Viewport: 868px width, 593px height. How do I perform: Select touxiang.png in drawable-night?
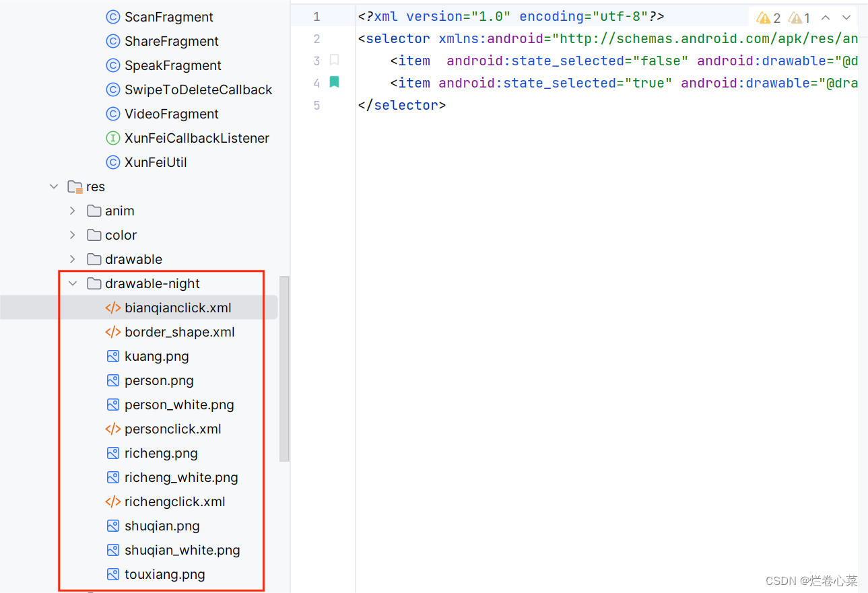point(164,574)
